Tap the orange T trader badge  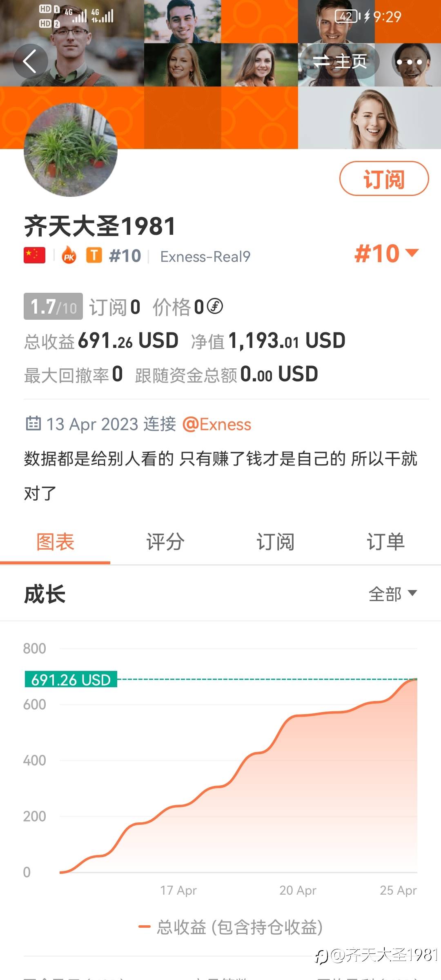(x=94, y=256)
